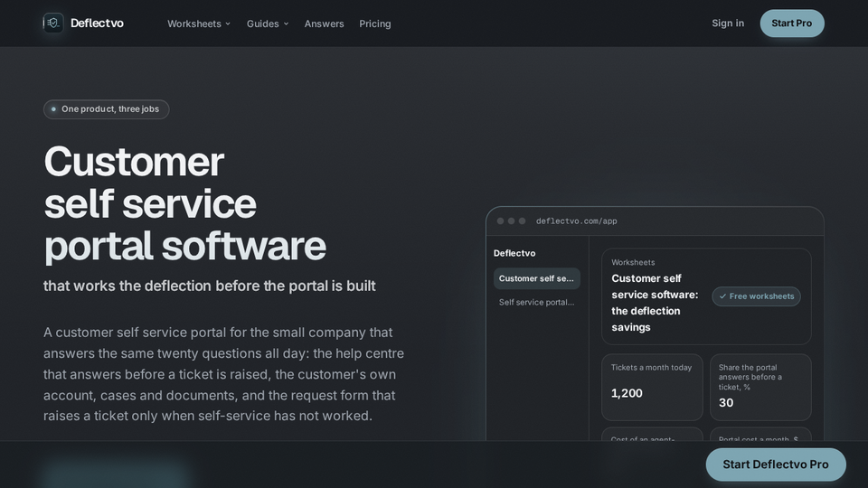Expand the Worksheets dropdown menu
The height and width of the screenshot is (488, 868).
coord(199,23)
